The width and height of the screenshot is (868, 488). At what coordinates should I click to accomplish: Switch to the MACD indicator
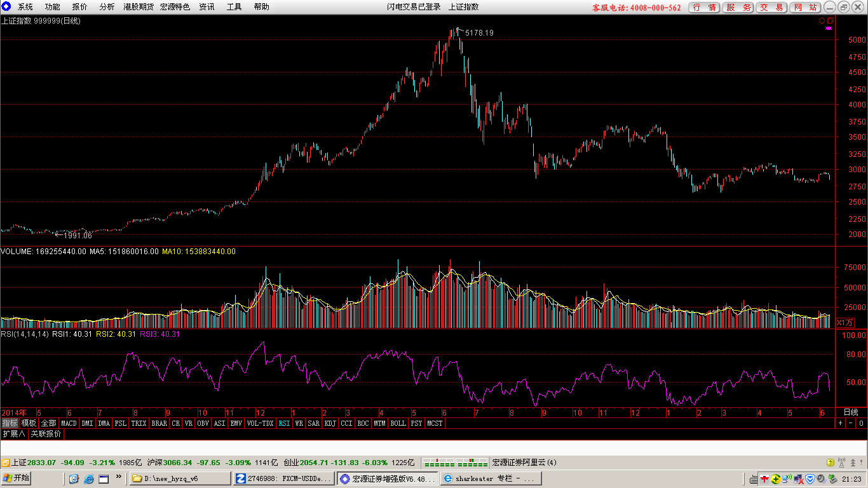click(69, 423)
